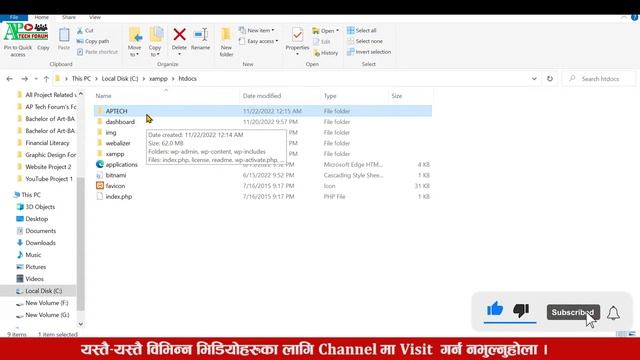Click the thumbs-up like icon

point(495,309)
